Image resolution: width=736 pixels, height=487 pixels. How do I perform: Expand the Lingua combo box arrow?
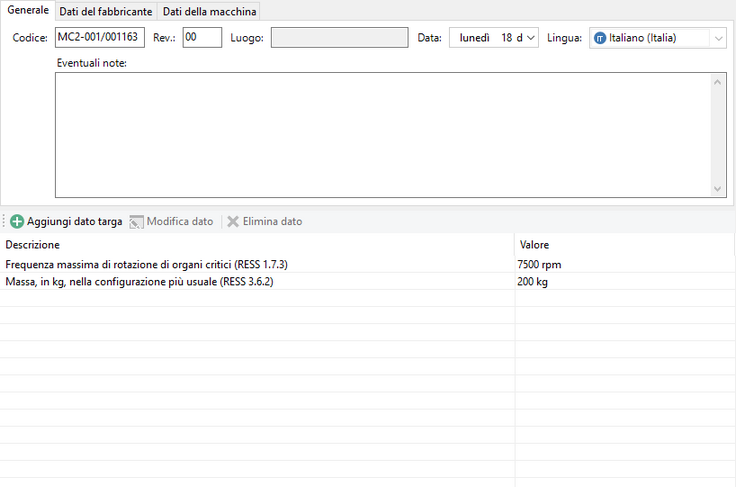[x=718, y=38]
